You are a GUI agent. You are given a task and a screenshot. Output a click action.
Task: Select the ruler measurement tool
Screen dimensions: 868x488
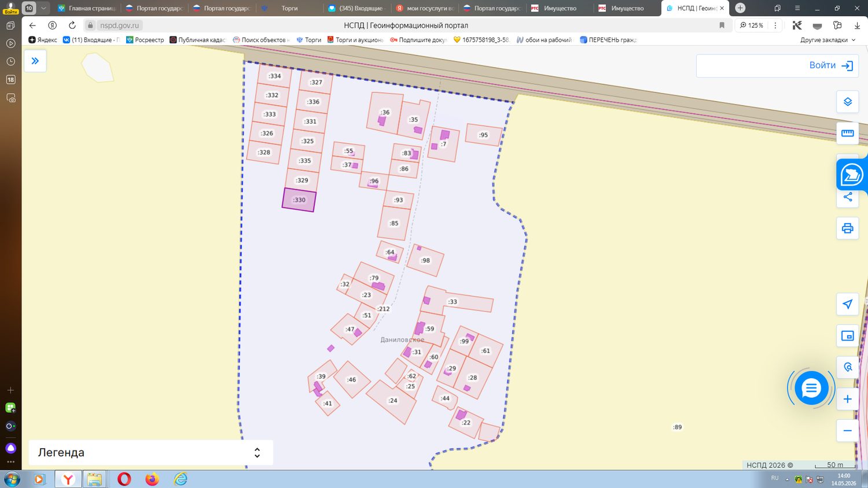click(x=847, y=133)
